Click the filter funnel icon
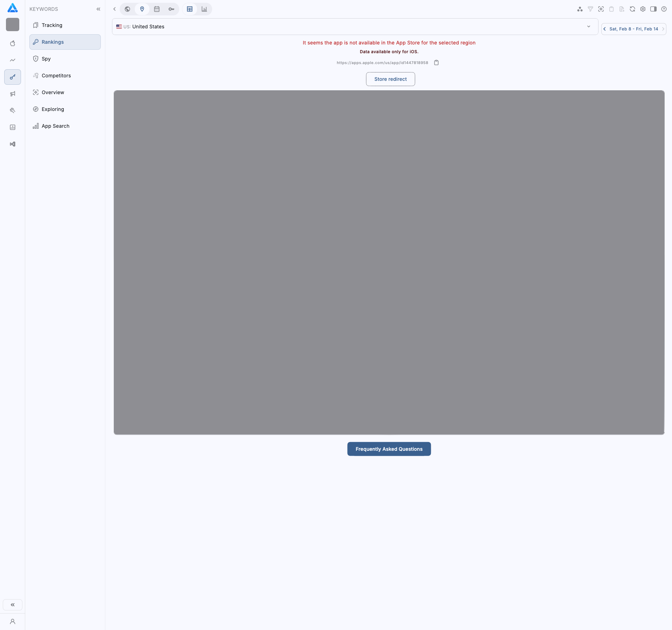The image size is (672, 630). tap(590, 9)
